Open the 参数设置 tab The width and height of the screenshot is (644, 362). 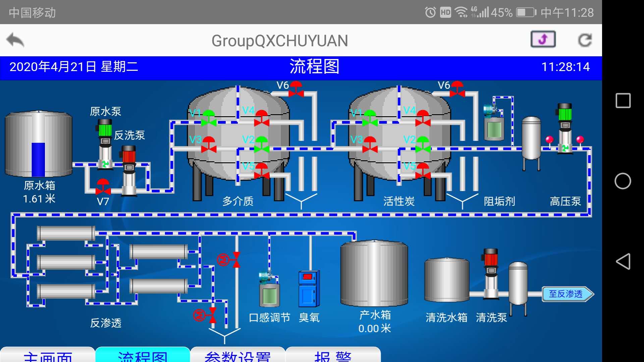(237, 355)
